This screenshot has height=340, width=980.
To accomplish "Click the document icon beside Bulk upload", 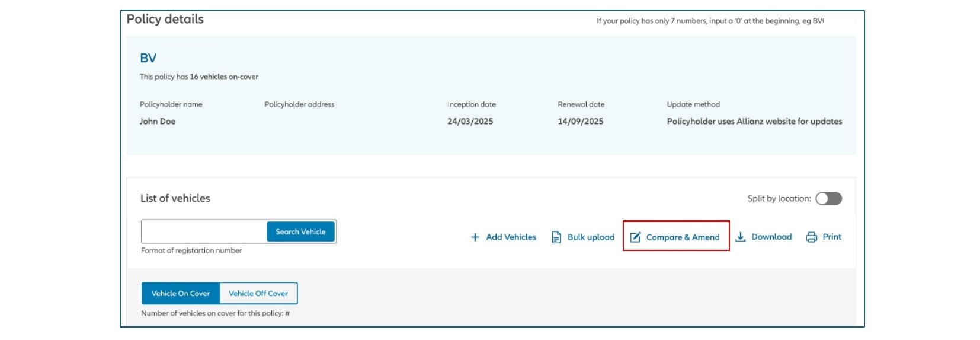I will 556,237.
